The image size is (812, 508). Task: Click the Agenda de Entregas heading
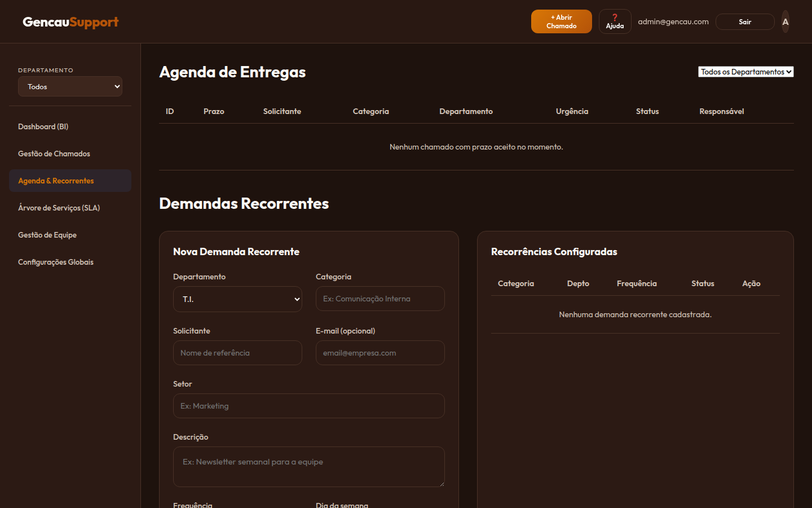click(232, 72)
